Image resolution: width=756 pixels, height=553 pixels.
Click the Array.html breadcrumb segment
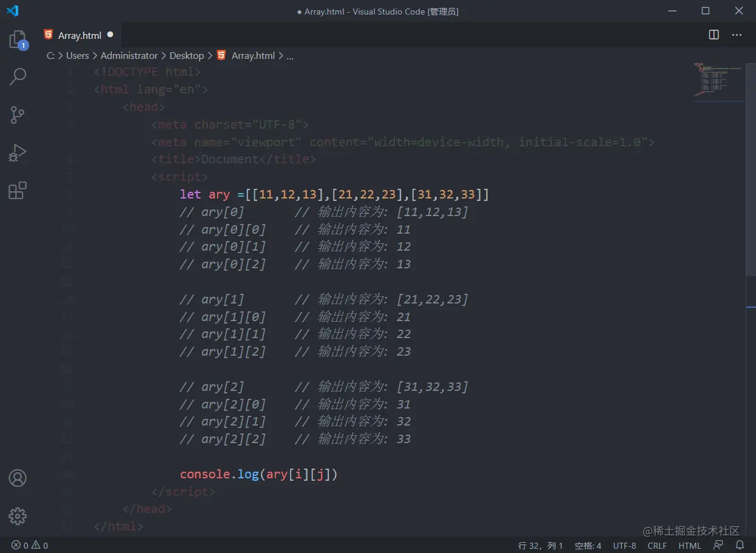coord(253,55)
